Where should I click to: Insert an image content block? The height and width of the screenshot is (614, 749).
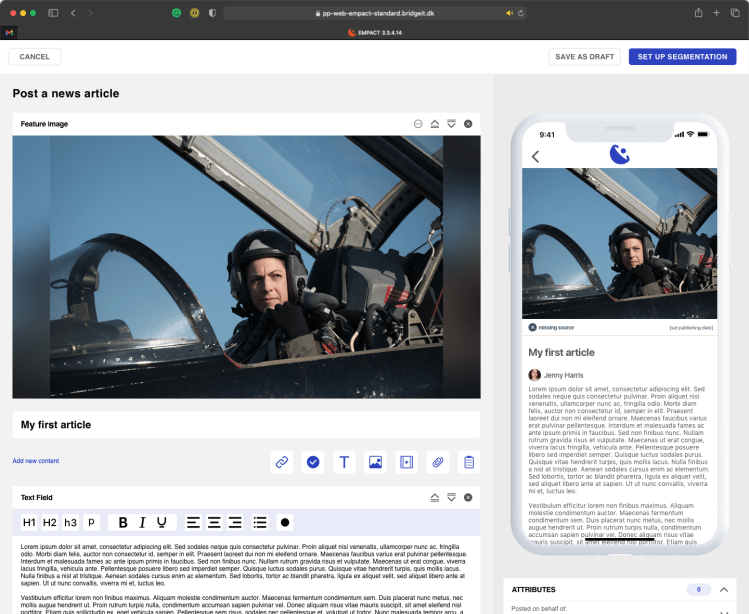(x=375, y=462)
